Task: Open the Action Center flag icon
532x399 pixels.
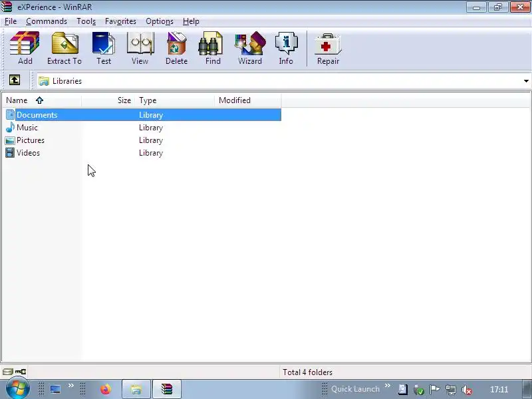Action: [434, 390]
